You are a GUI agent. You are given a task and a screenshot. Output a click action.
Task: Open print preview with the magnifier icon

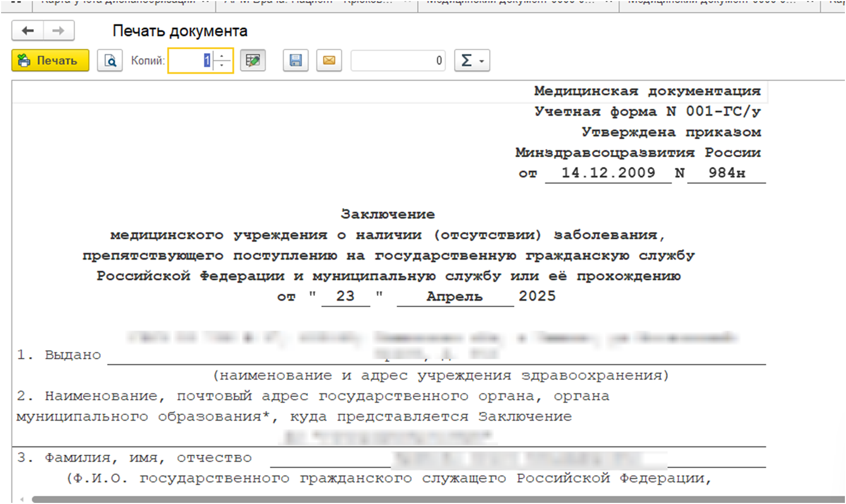point(110,60)
